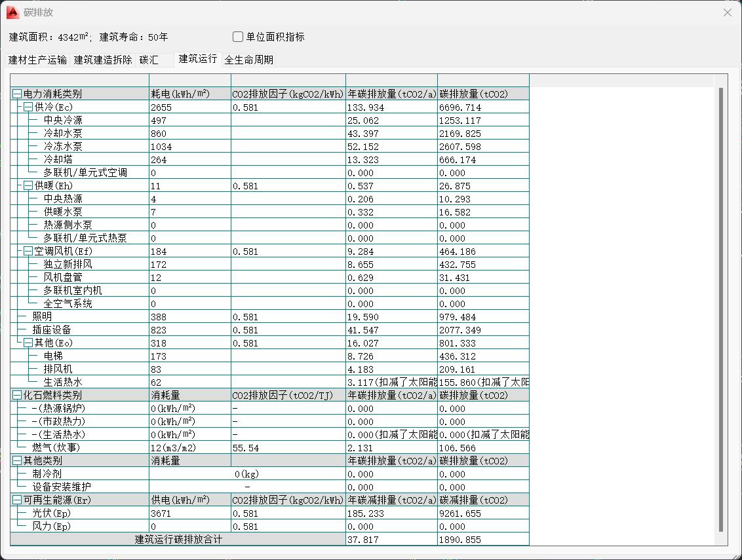
Task: Select the 中央冷源 row label
Action: click(x=63, y=121)
